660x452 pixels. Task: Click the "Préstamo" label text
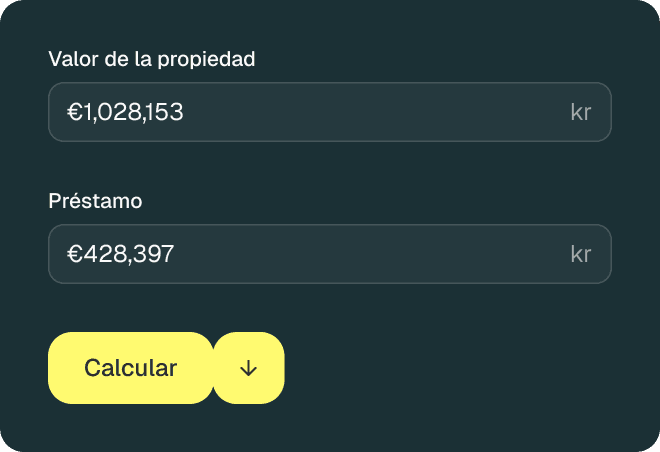[96, 201]
